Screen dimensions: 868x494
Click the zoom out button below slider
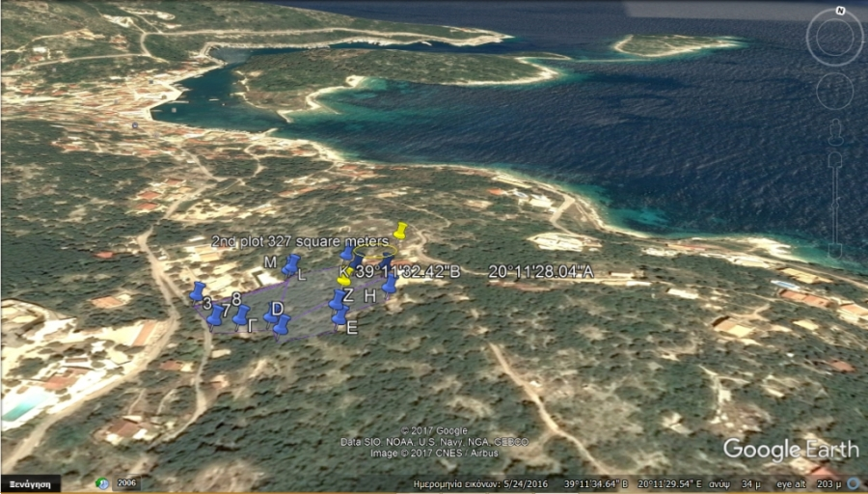point(835,253)
